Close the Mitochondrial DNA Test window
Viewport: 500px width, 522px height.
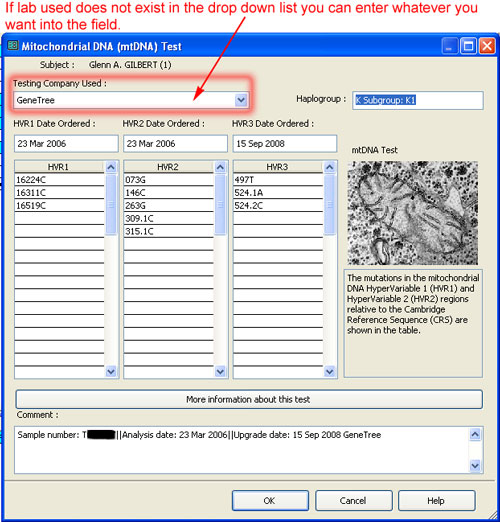487,46
